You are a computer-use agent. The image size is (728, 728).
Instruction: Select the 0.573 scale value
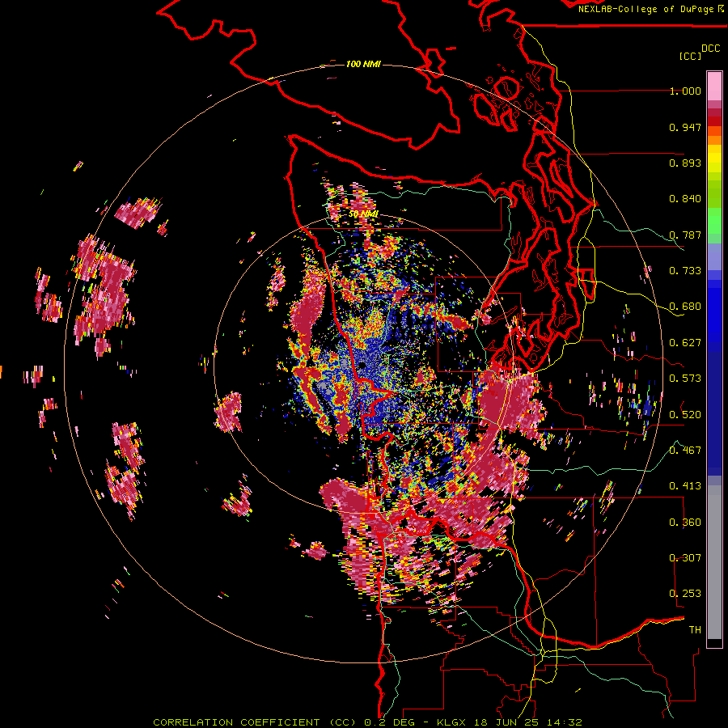tap(685, 379)
